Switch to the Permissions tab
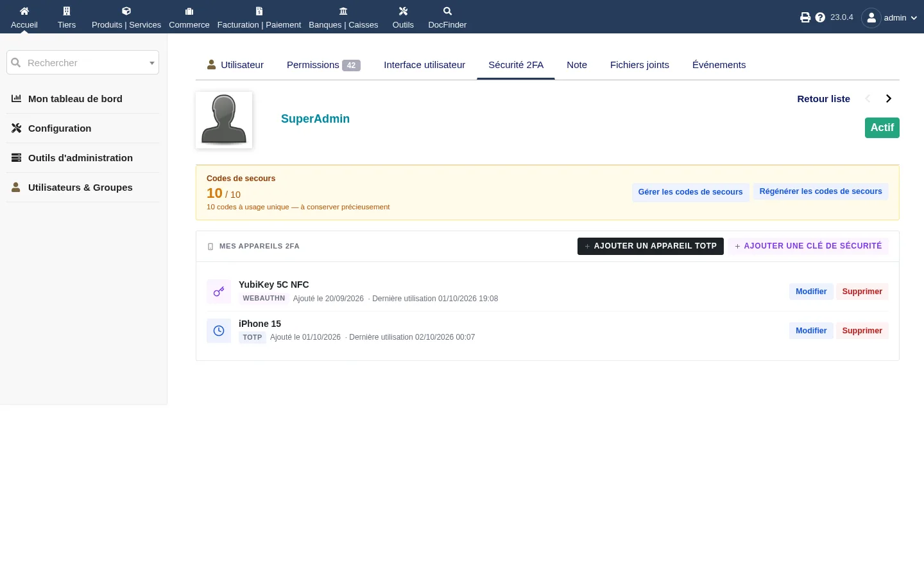The height and width of the screenshot is (578, 924). (x=323, y=65)
